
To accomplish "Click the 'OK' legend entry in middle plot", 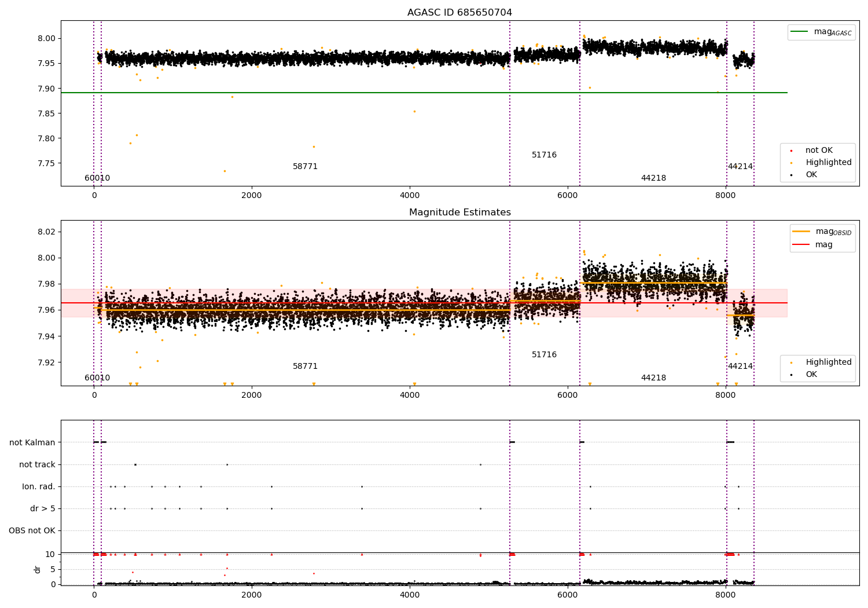I will point(811,375).
